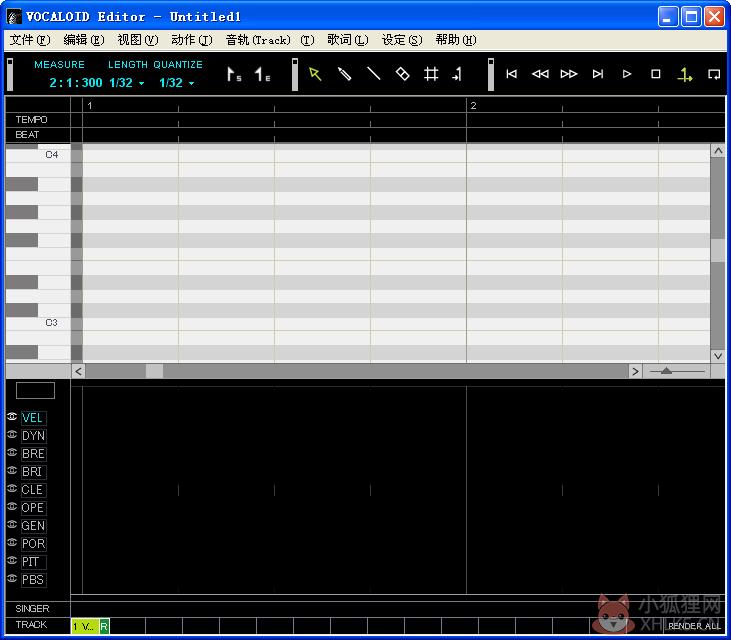This screenshot has height=640, width=731.
Task: Choose the pencil drawing tool
Action: pyautogui.click(x=344, y=74)
